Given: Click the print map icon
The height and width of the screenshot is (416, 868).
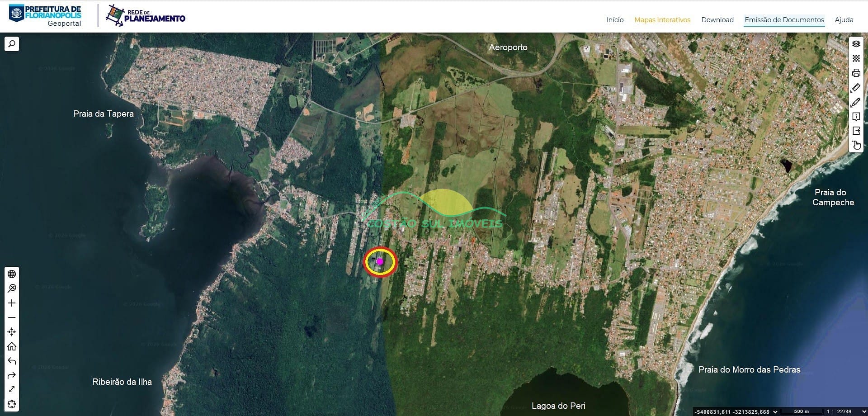Looking at the screenshot, I should [x=856, y=73].
